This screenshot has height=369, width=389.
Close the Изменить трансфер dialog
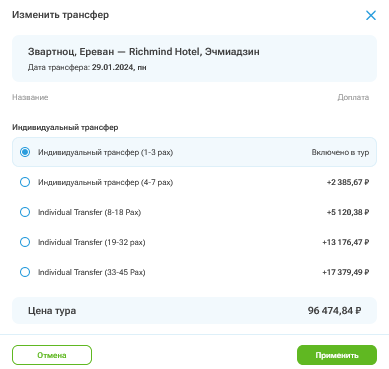[x=371, y=15]
